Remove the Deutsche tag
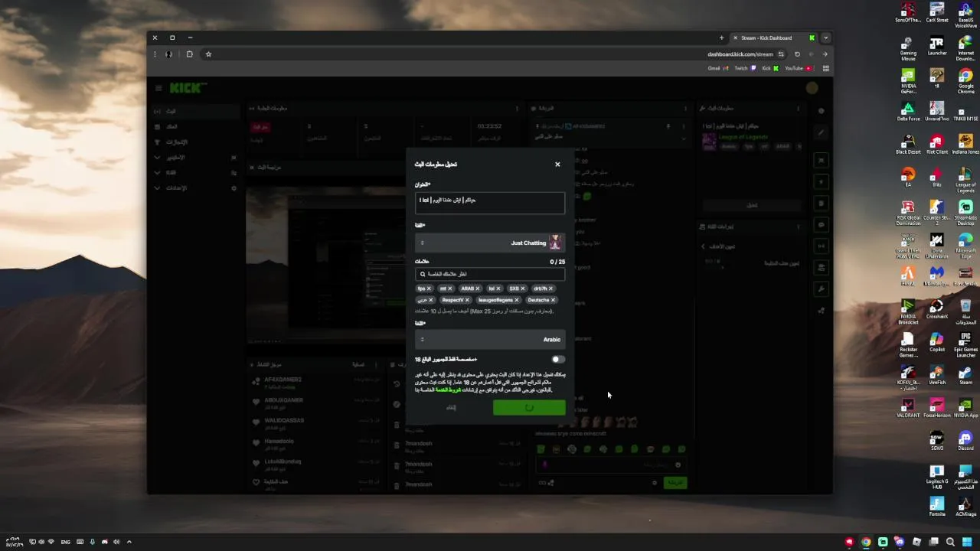The height and width of the screenshot is (551, 980). coord(553,300)
